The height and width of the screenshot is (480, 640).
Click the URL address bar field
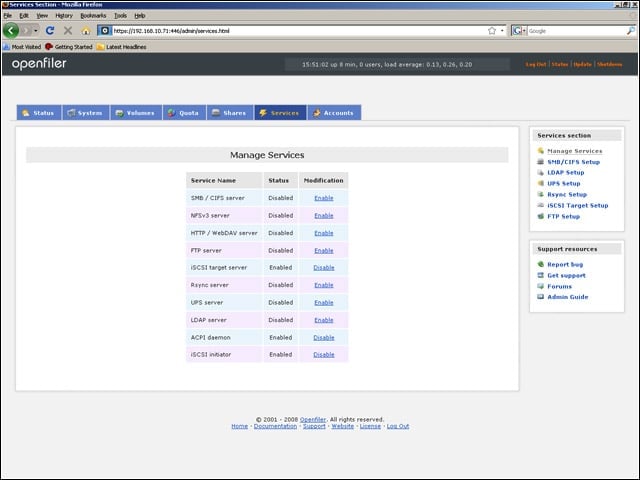[299, 31]
